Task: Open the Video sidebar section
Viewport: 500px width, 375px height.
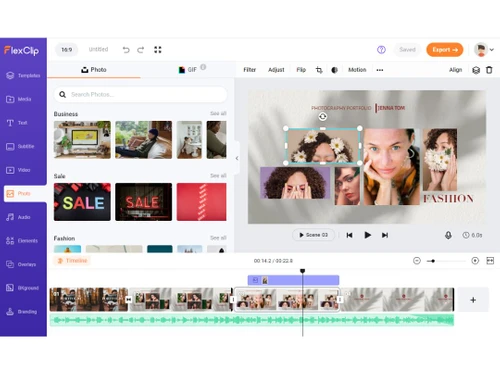Action: pyautogui.click(x=18, y=170)
